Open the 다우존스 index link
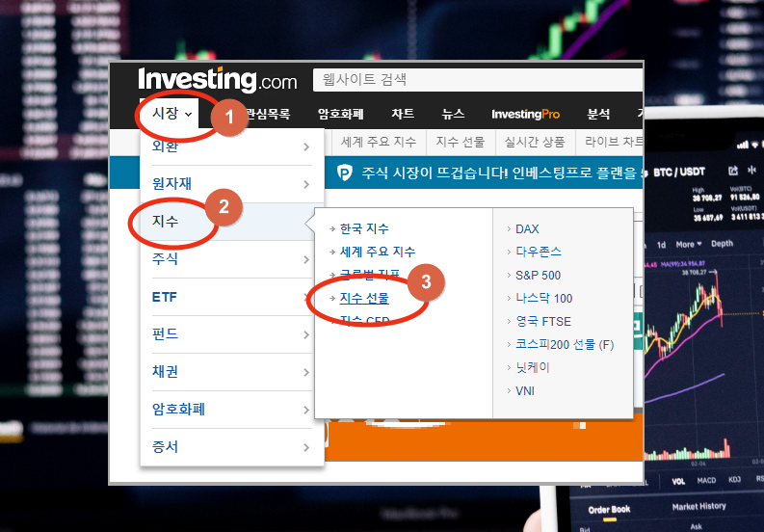This screenshot has width=764, height=532. (539, 253)
